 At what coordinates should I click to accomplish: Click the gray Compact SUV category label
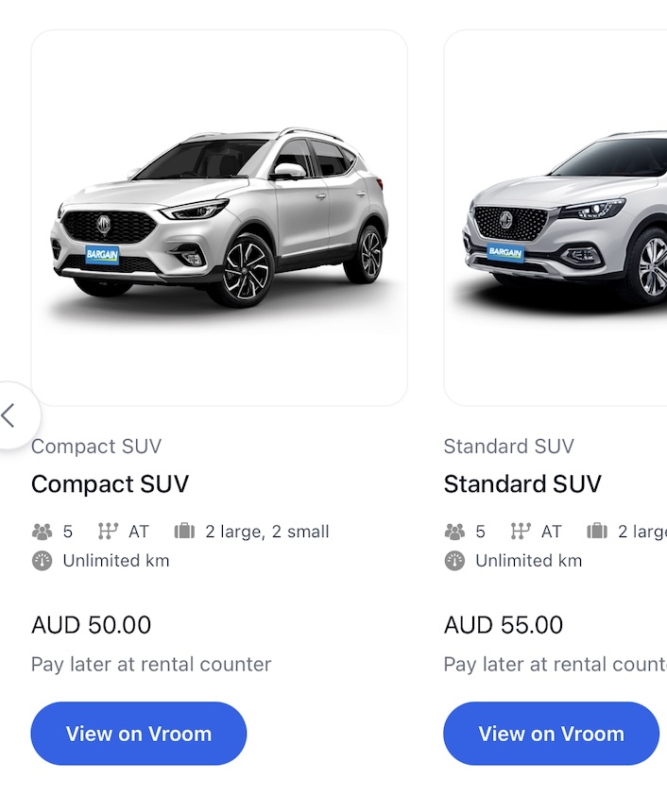point(96,447)
